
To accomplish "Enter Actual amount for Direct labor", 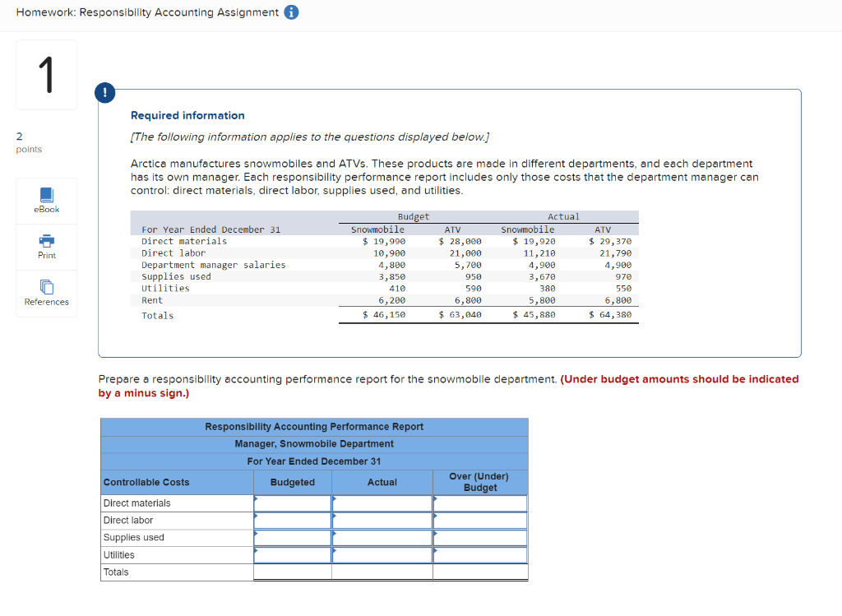I will [x=382, y=520].
